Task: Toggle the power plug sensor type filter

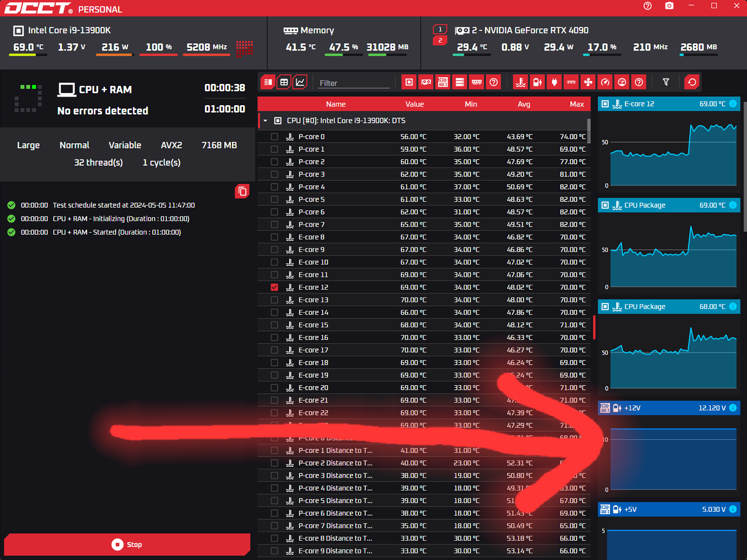Action: (554, 82)
